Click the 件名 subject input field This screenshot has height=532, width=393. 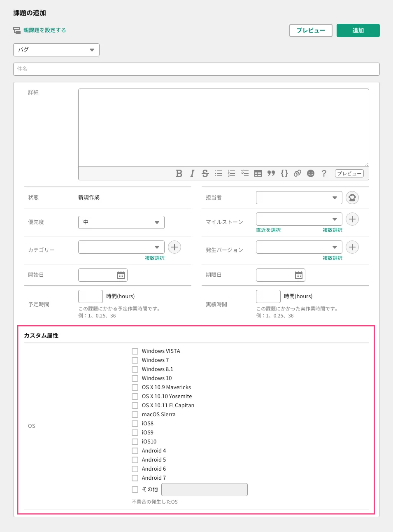196,69
